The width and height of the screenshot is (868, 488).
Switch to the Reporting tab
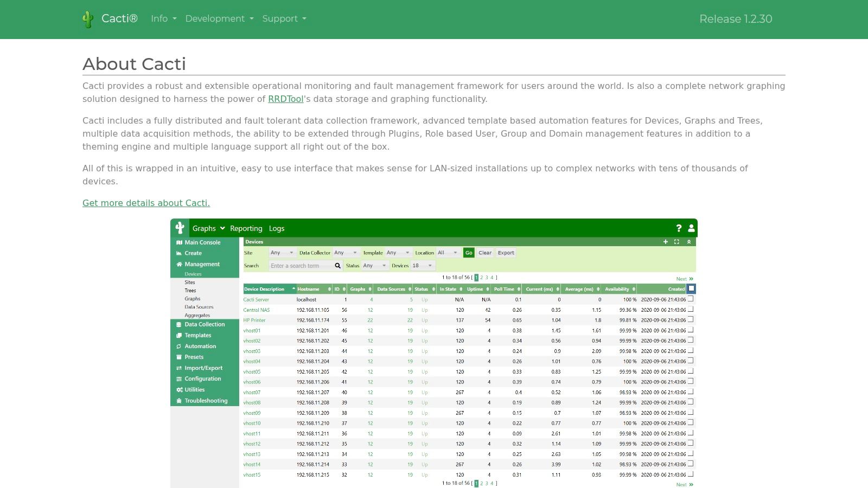(246, 228)
